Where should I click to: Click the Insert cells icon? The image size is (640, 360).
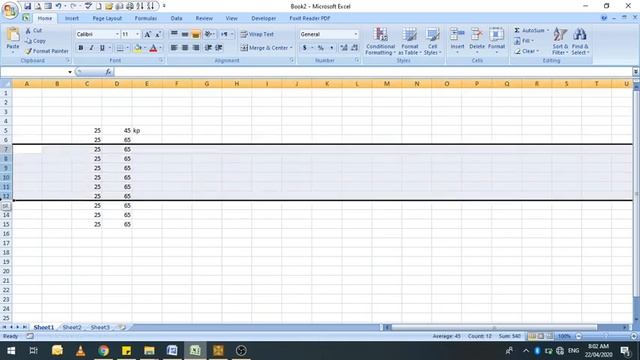point(457,34)
